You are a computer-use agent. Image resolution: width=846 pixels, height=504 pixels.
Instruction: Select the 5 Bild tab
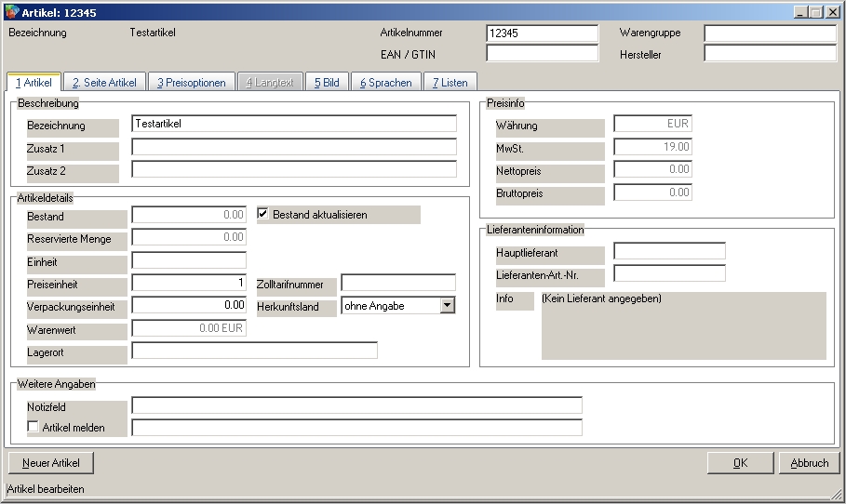click(x=326, y=83)
